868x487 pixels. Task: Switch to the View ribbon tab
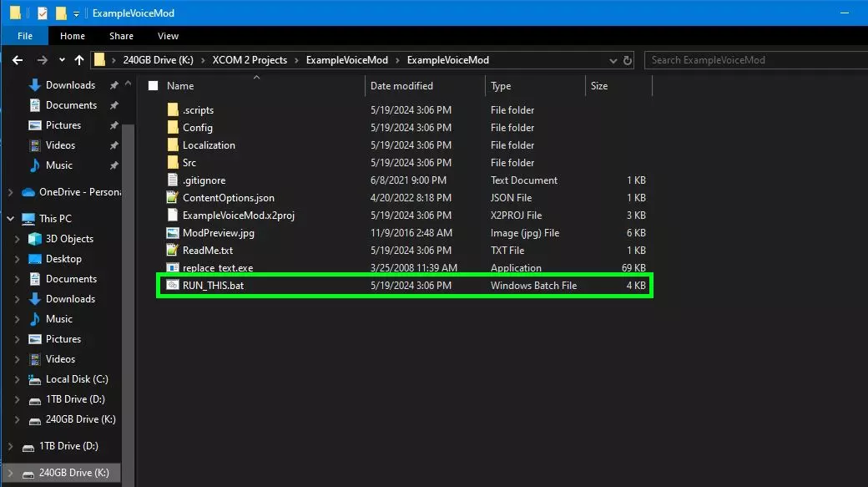pyautogui.click(x=168, y=35)
